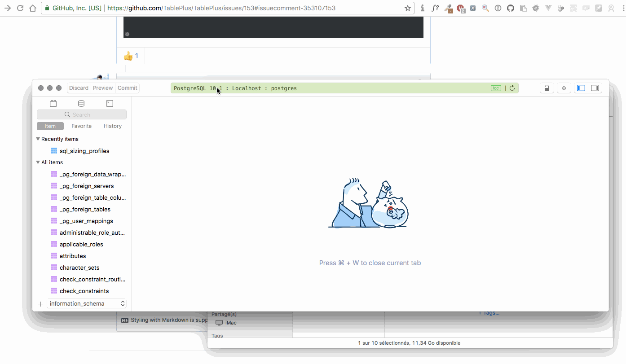The width and height of the screenshot is (626, 364).
Task: Click the bookmark star in Chrome's address bar
Action: click(407, 8)
